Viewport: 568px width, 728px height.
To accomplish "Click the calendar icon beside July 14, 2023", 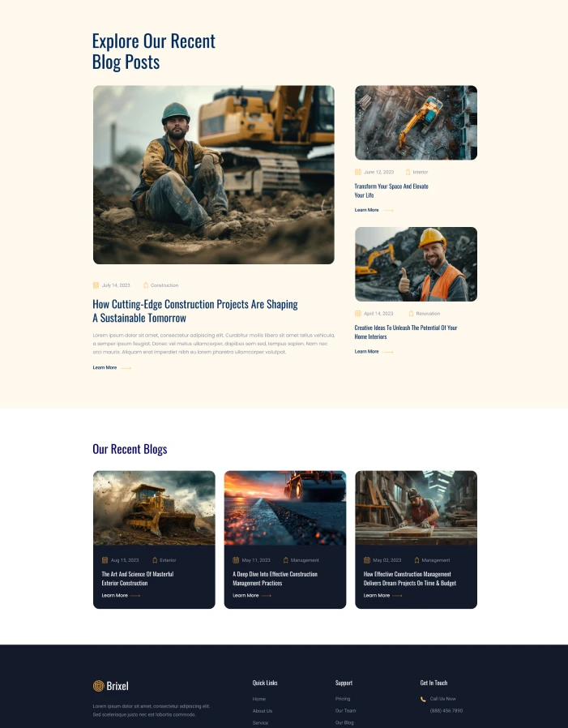I will 96,285.
